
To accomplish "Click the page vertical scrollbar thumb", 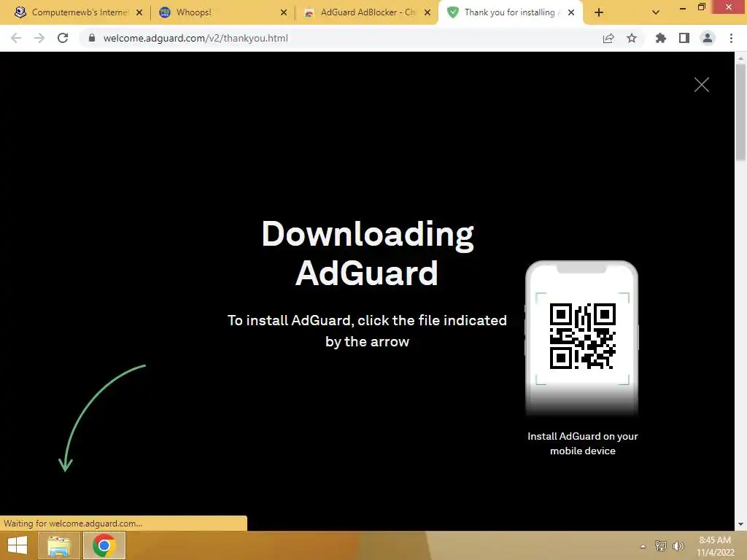I will (x=740, y=112).
